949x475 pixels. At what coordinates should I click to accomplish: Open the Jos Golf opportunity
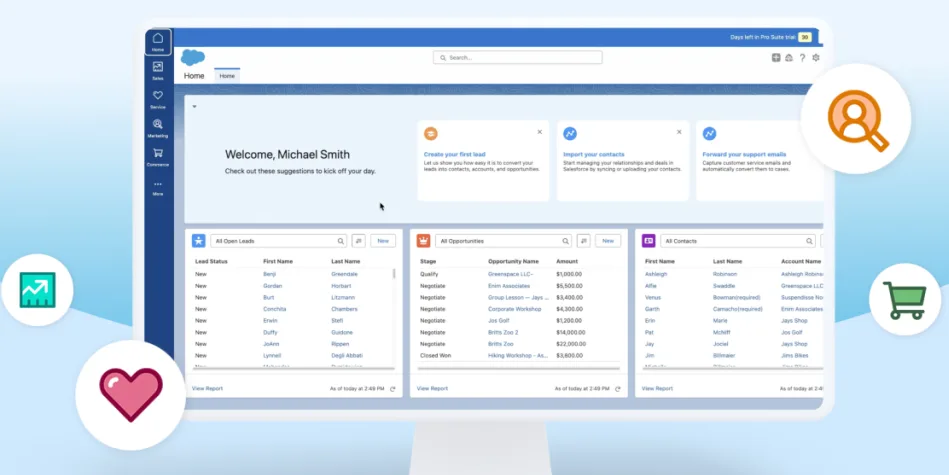500,321
